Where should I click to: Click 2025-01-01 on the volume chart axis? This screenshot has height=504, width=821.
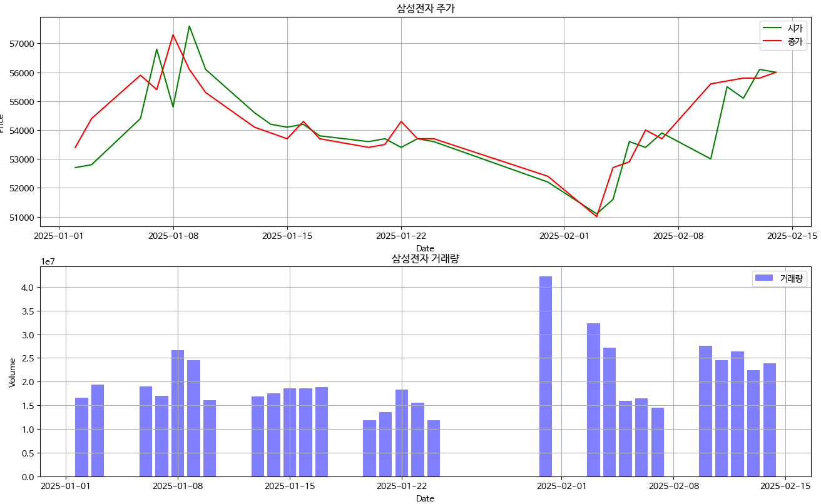point(66,486)
